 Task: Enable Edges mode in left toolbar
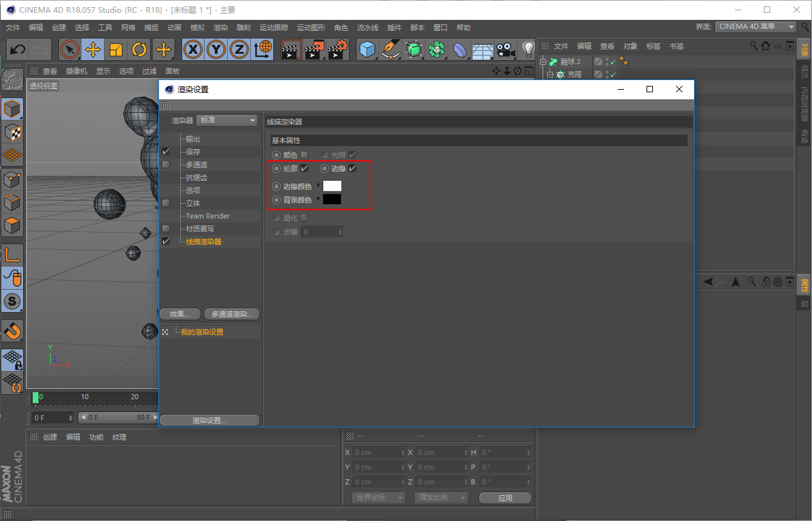point(12,203)
